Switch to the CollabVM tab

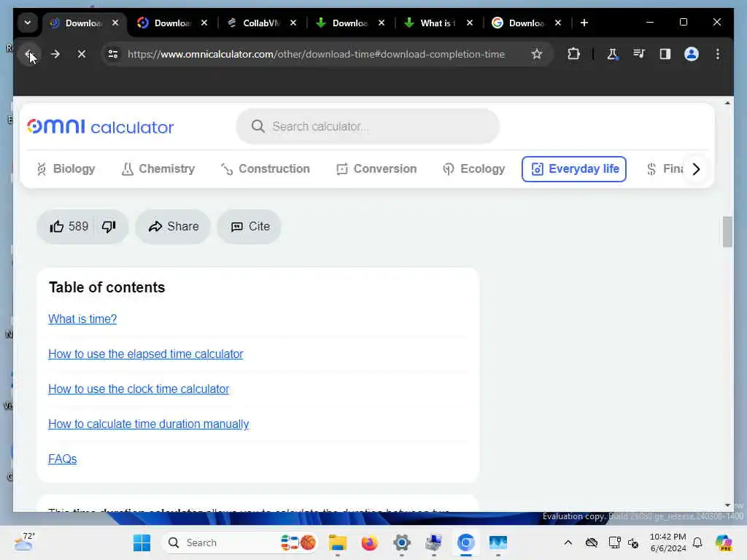tap(261, 23)
